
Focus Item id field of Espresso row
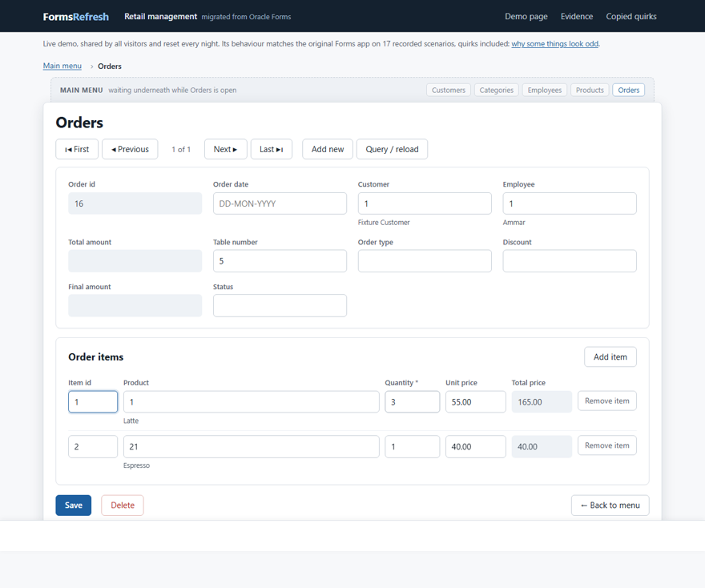[93, 446]
